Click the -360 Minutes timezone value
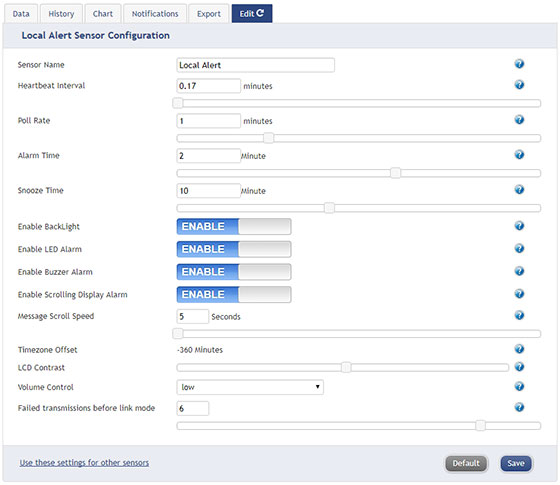This screenshot has height=485, width=560. point(200,350)
